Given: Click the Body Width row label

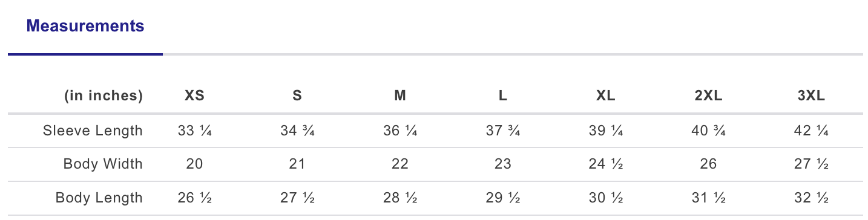Looking at the screenshot, I should pos(103,164).
